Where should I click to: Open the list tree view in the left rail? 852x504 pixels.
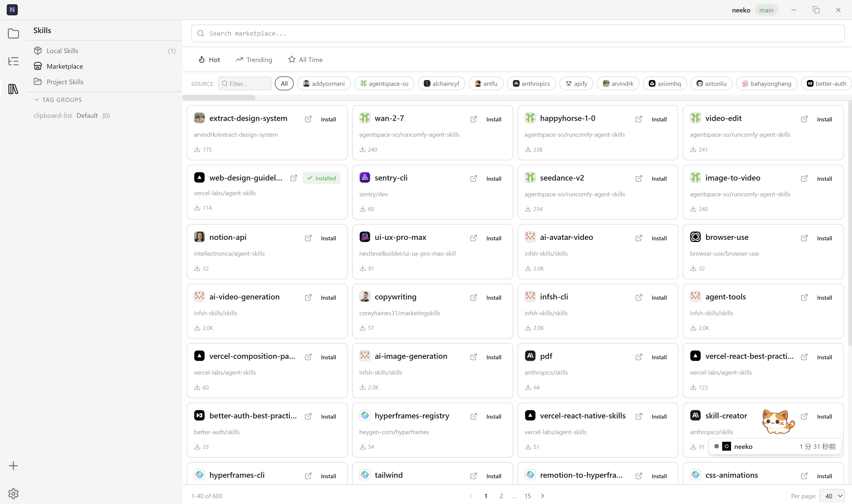click(13, 61)
